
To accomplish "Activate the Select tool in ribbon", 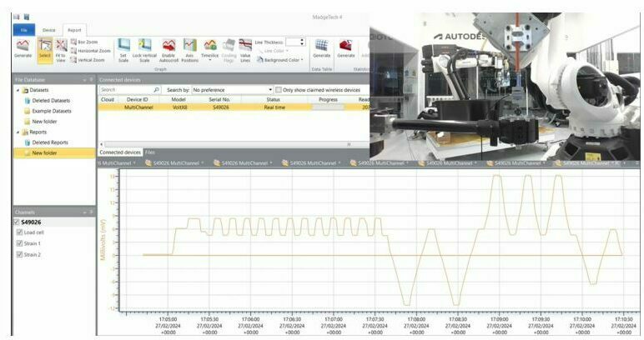I will tap(45, 48).
